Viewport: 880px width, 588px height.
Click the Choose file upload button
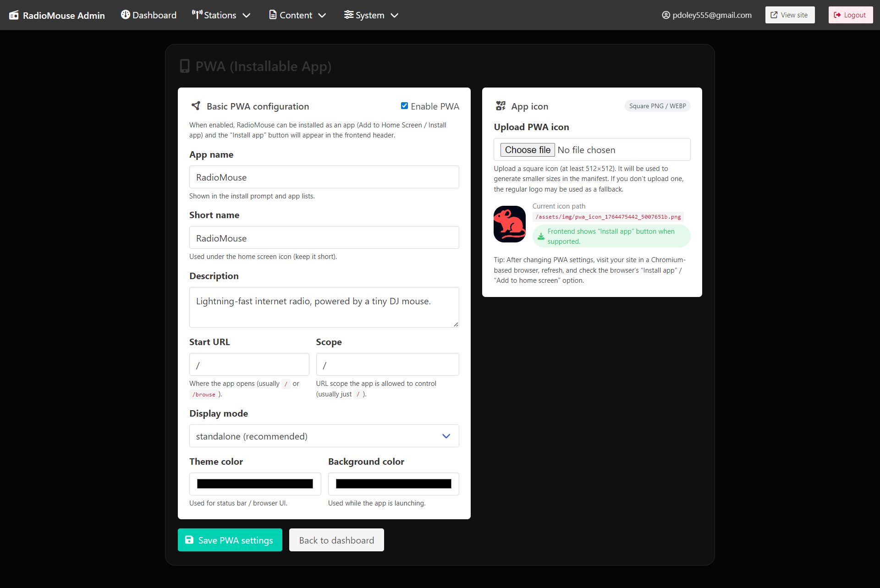527,150
